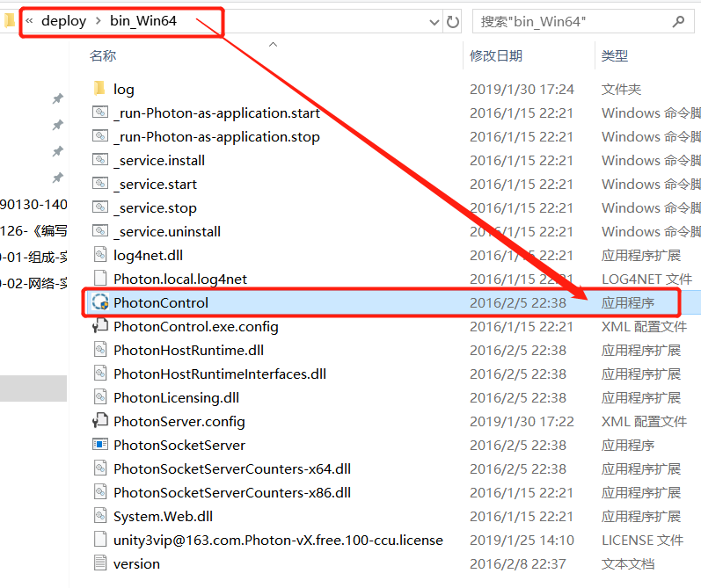This screenshot has height=588, width=701.
Task: Select the version file name
Action: pyautogui.click(x=136, y=564)
